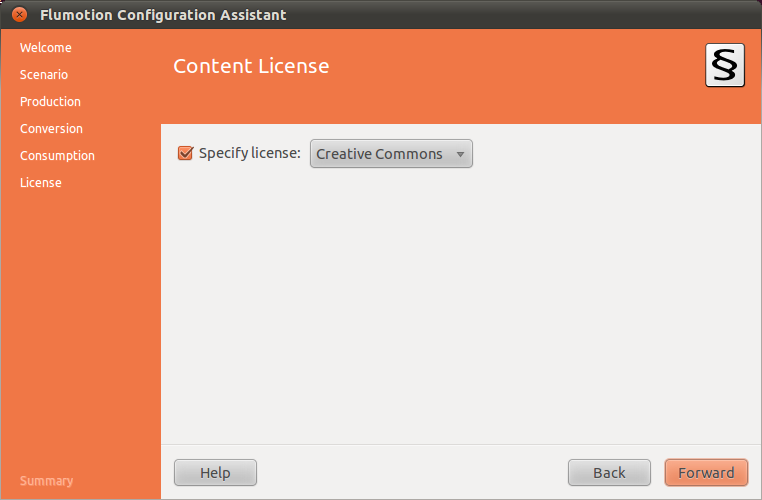Click the license combo box arrow

click(x=460, y=154)
